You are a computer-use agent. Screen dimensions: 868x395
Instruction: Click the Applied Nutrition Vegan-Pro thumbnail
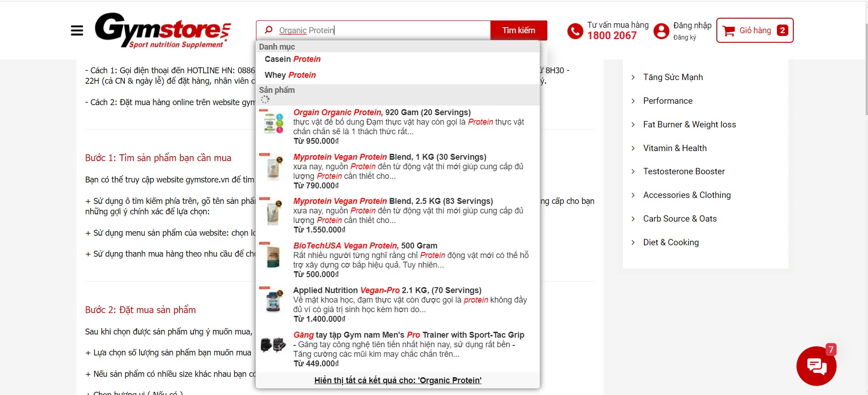[273, 300]
